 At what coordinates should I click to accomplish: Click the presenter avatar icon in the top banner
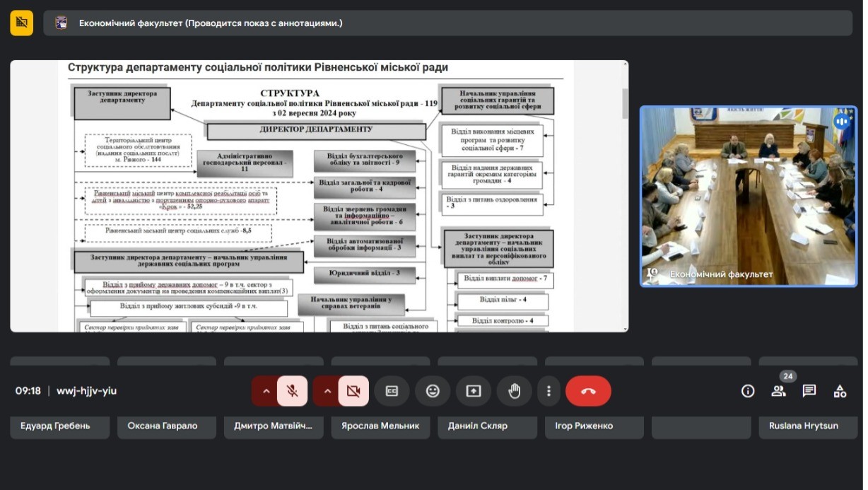point(61,23)
